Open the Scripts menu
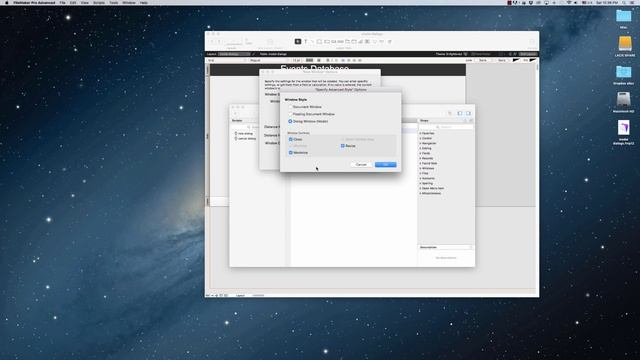 (99, 2)
